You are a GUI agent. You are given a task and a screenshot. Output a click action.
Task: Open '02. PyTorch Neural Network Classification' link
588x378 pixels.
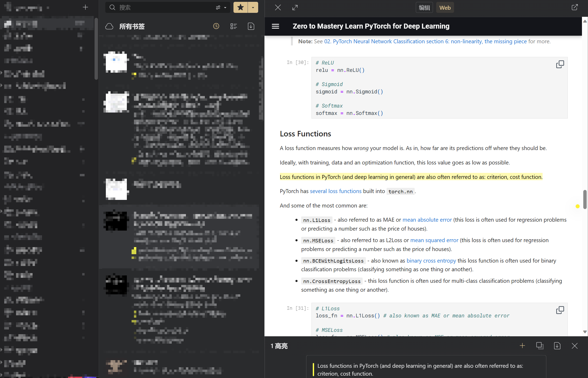click(x=425, y=41)
